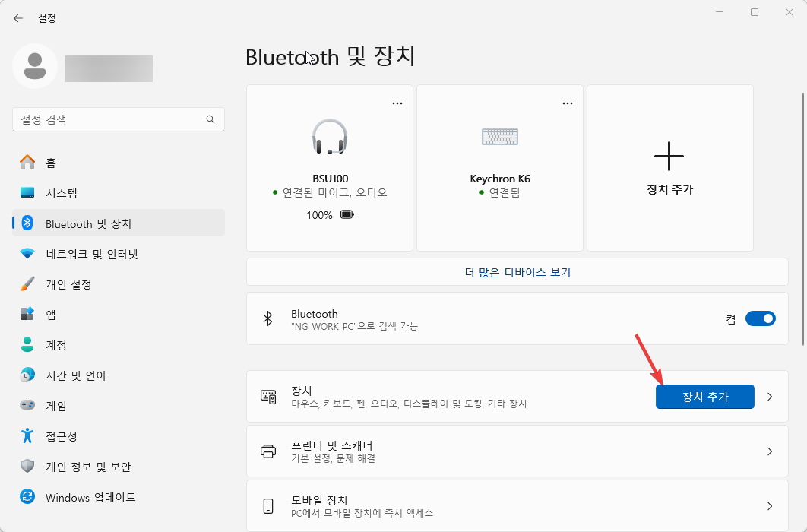Turn off the Bluetooth toggle
This screenshot has height=532, width=807.
tap(761, 318)
